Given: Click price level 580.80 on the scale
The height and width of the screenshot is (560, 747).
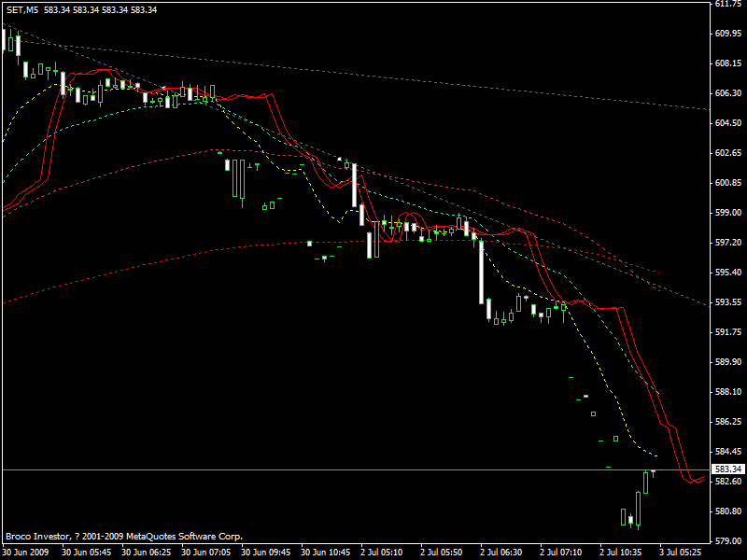Looking at the screenshot, I should 728,511.
